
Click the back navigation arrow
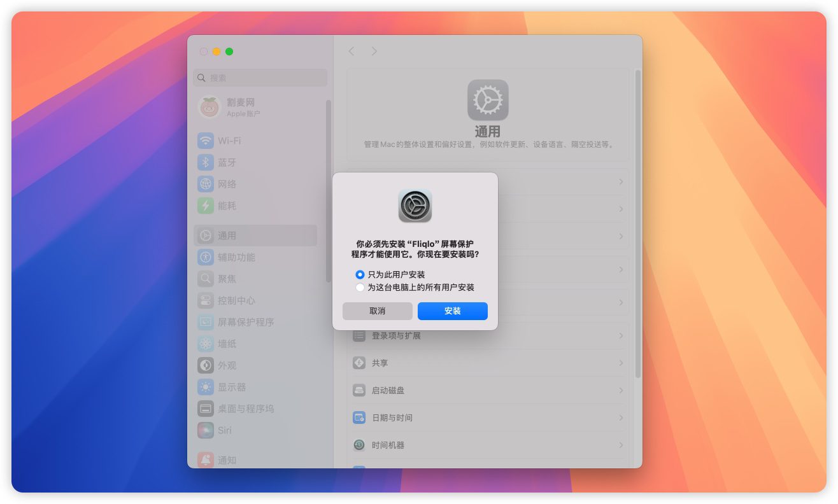pyautogui.click(x=352, y=52)
